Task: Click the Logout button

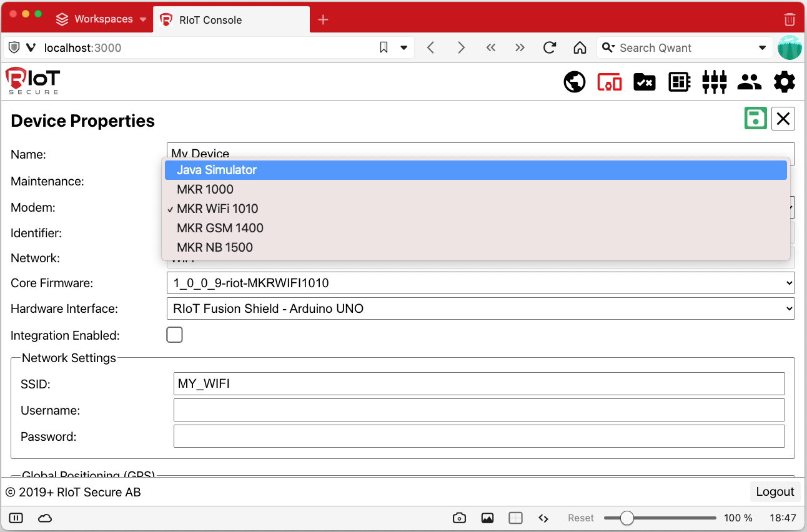Action: coord(775,491)
